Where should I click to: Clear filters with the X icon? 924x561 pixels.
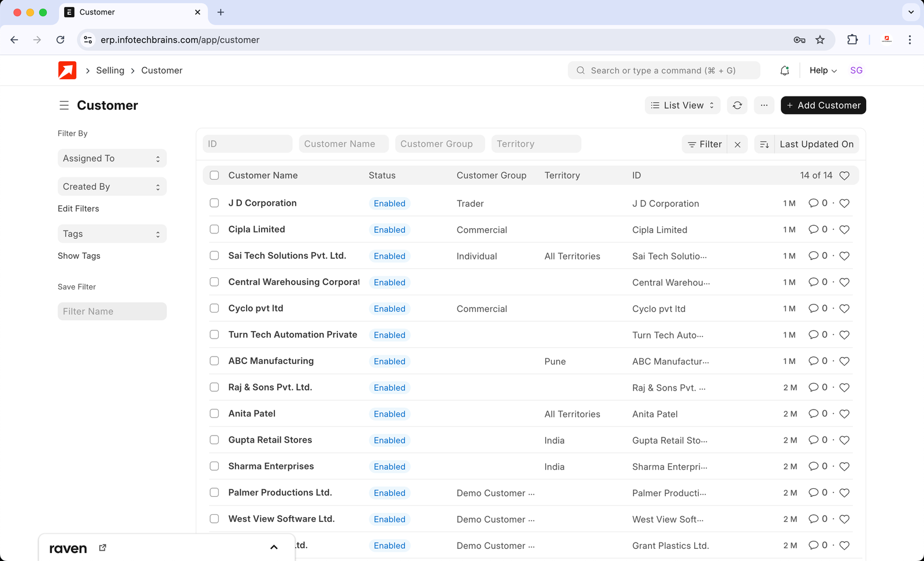[x=737, y=144]
